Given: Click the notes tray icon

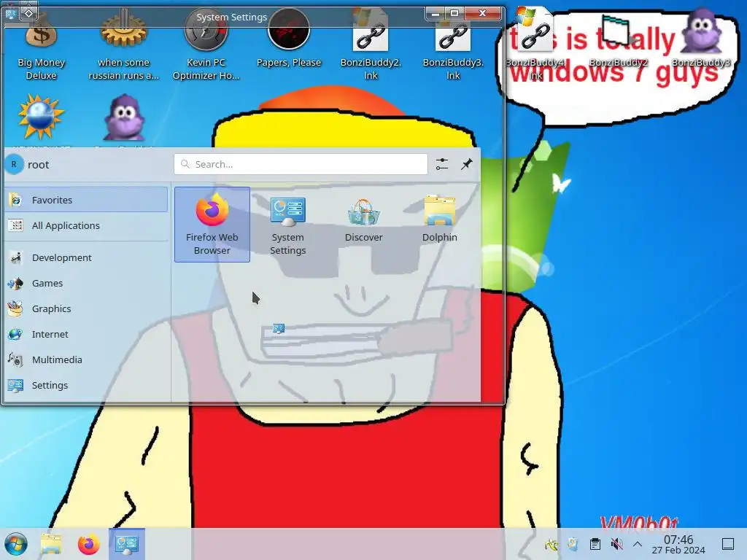Looking at the screenshot, I should [573, 544].
